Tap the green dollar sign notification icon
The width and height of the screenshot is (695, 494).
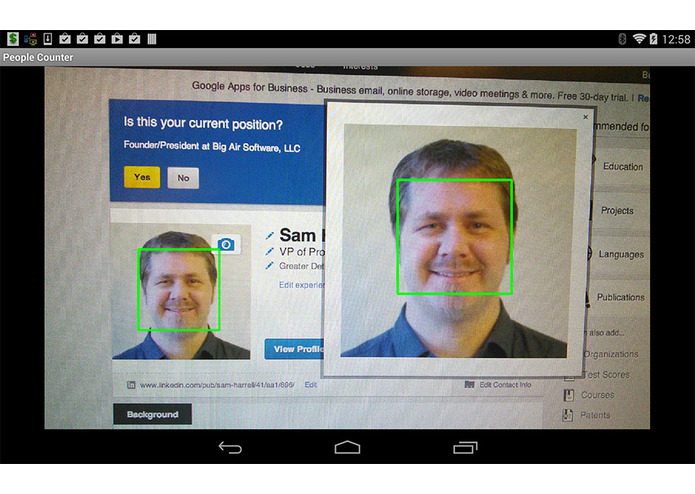pos(13,39)
